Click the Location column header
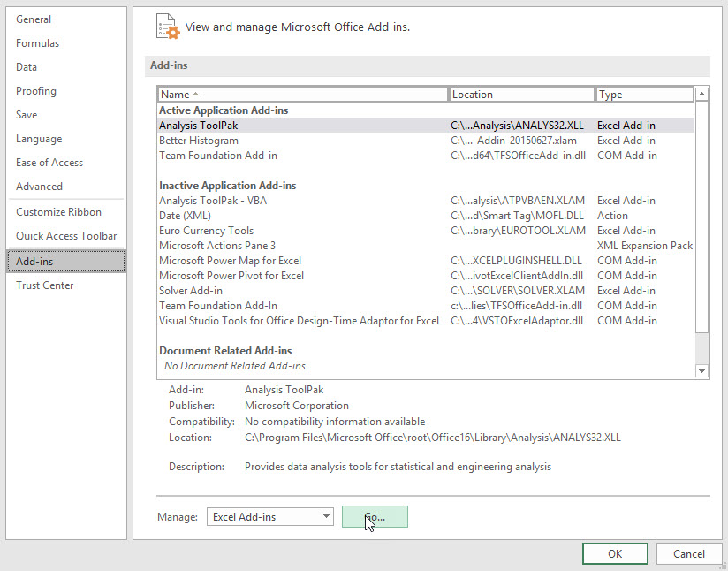This screenshot has height=571, width=728. (x=522, y=95)
